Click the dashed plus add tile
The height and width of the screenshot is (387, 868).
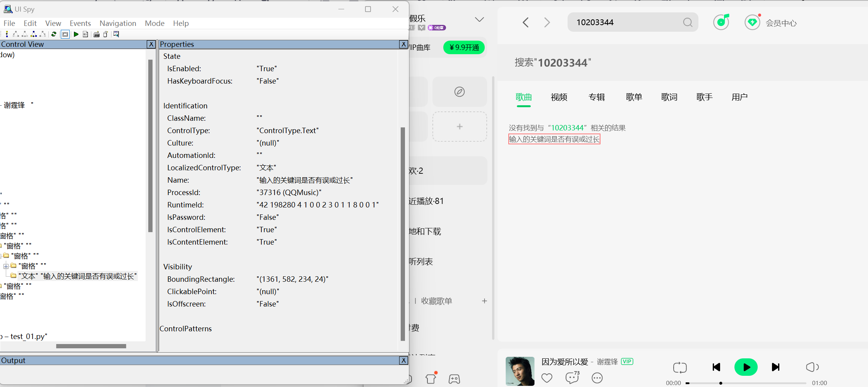pyautogui.click(x=460, y=127)
